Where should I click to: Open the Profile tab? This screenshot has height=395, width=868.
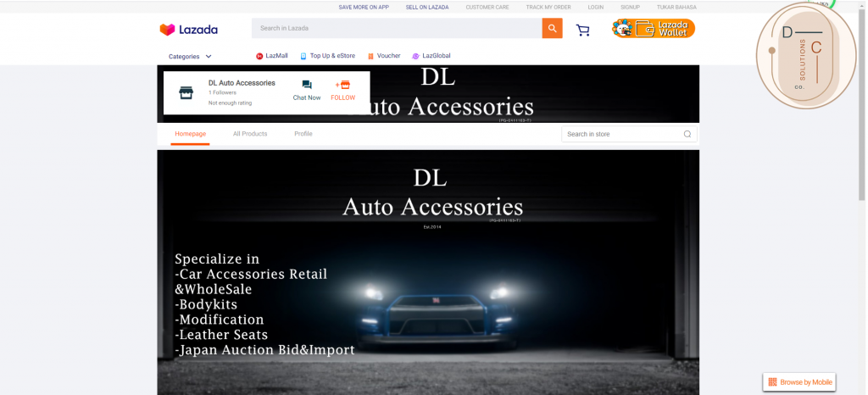303,134
